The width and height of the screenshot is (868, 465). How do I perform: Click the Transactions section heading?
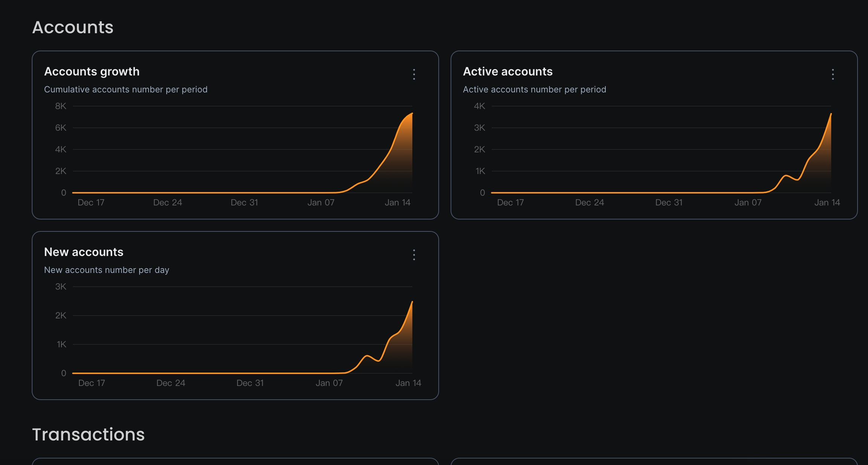coord(88,434)
